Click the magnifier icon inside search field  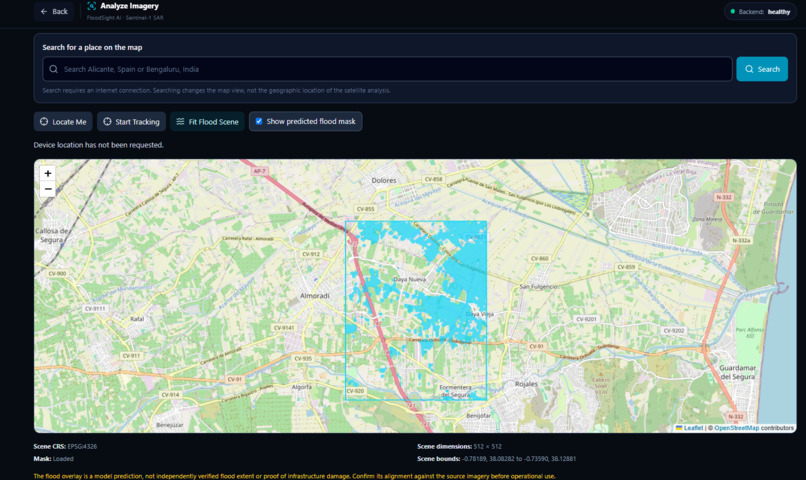click(x=53, y=69)
